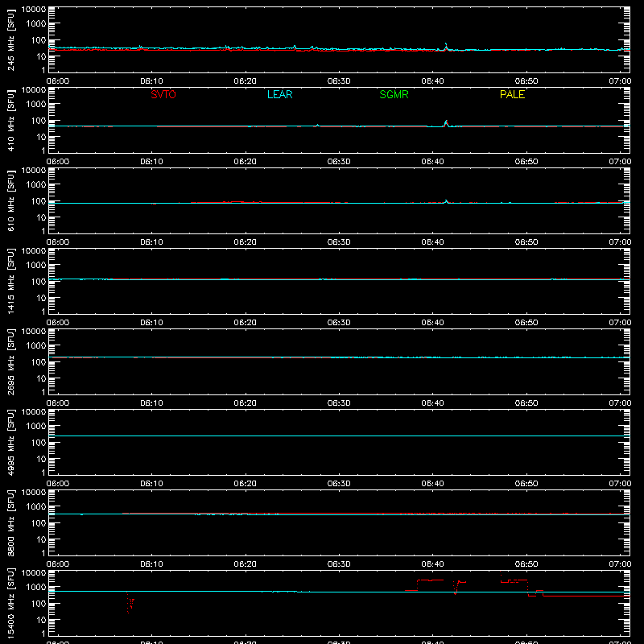Viewport: 644px width, 644px height.
Task: Click the 07:00 tick label under 1415 MHz panel
Action: pyautogui.click(x=620, y=323)
